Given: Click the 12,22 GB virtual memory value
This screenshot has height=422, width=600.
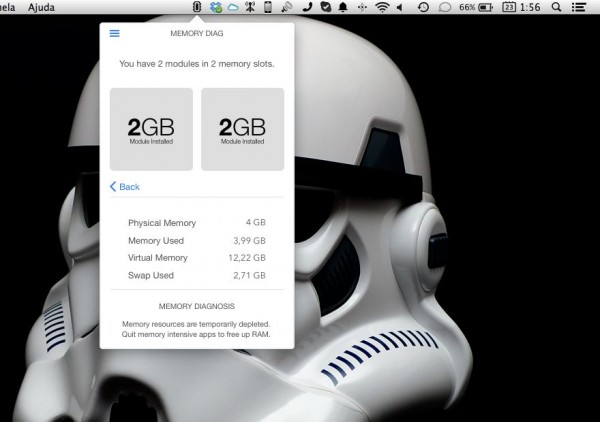Looking at the screenshot, I should (247, 258).
